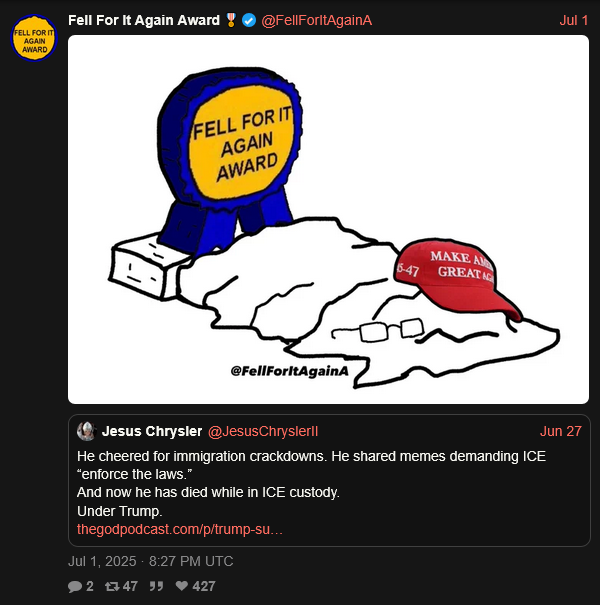Click the Jul 1 date link
The height and width of the screenshot is (605, 600).
573,20
